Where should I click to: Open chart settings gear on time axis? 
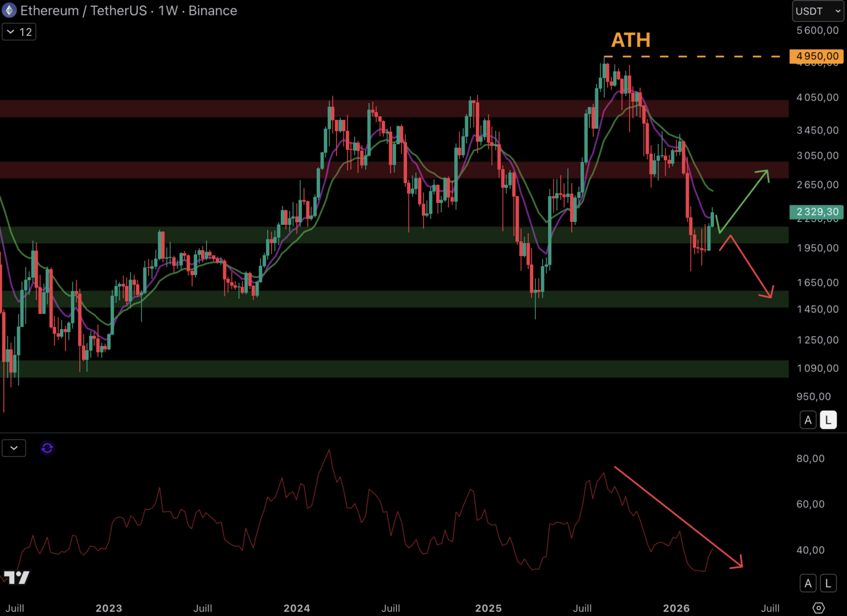(x=818, y=608)
